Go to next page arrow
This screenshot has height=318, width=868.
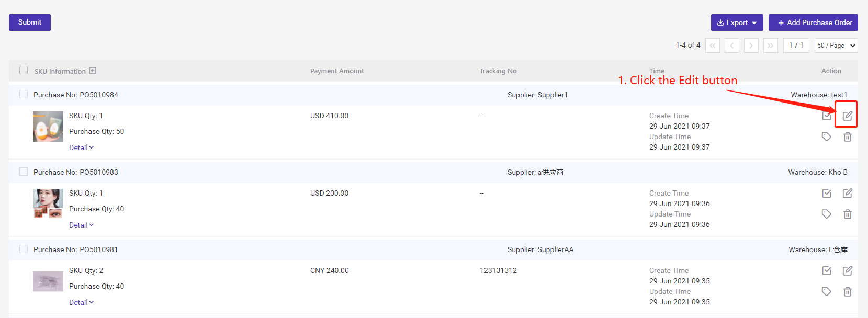pos(751,46)
